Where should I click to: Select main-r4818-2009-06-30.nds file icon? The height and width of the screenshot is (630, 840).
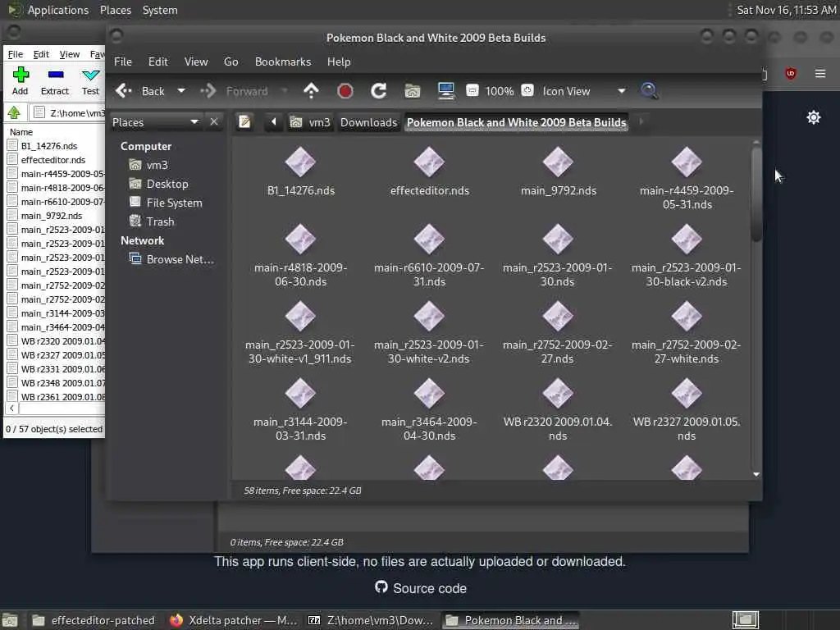(300, 240)
